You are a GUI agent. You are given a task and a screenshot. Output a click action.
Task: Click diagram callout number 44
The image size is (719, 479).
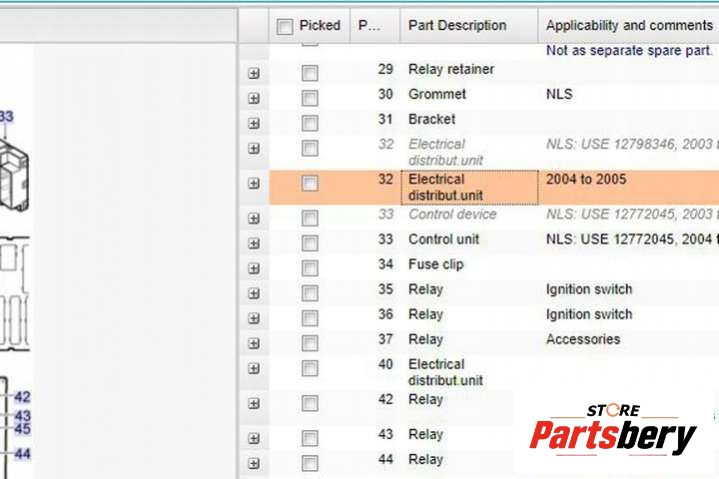coord(22,453)
